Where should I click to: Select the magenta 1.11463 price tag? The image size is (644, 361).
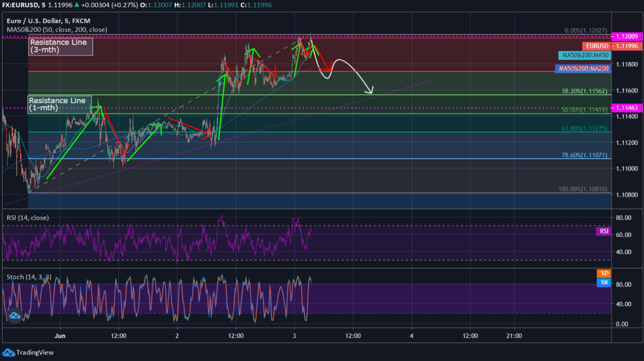pos(626,108)
